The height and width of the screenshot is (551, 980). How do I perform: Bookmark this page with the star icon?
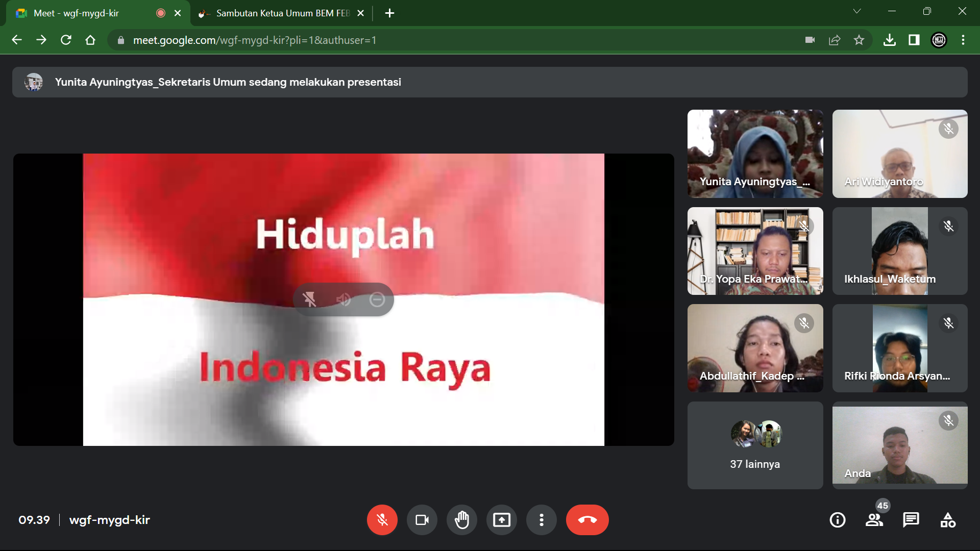859,40
